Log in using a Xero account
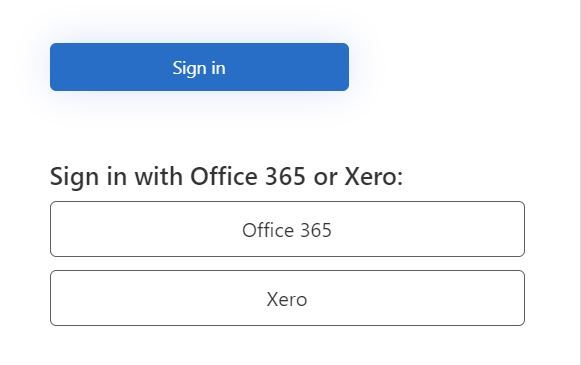Screen dimensions: 581x365 point(288,298)
